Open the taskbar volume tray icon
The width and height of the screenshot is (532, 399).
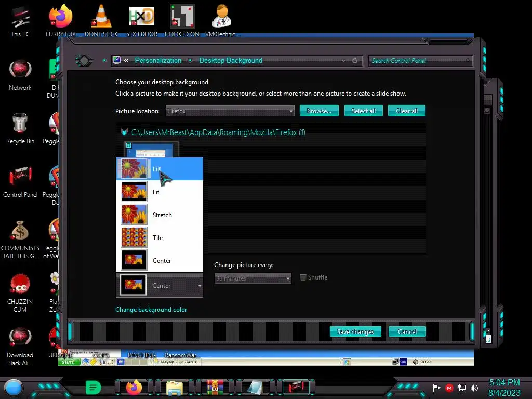tap(474, 388)
